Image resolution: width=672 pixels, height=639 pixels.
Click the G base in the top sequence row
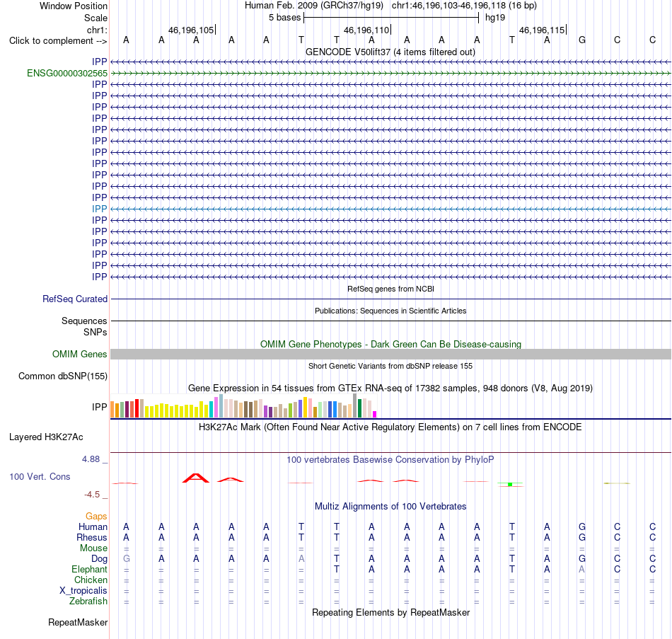[582, 40]
